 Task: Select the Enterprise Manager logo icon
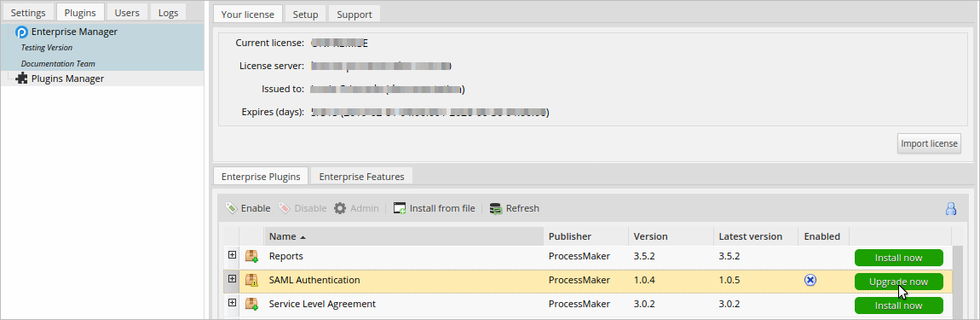click(x=22, y=32)
